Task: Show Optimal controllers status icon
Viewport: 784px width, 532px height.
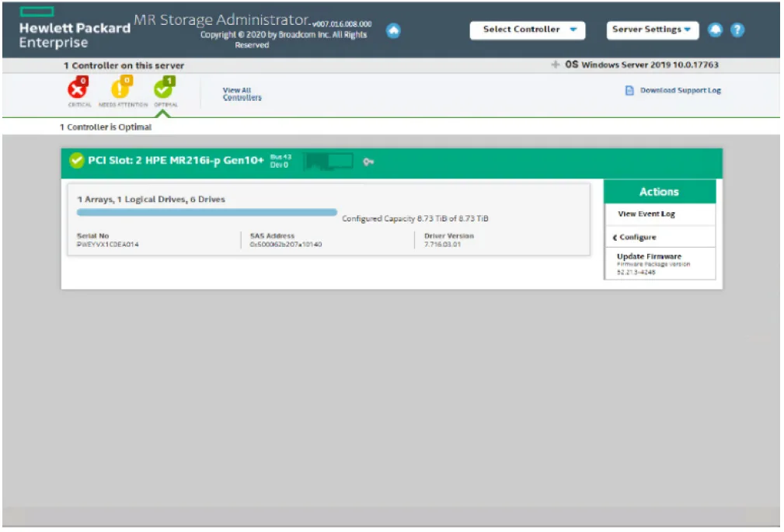Action: click(165, 88)
